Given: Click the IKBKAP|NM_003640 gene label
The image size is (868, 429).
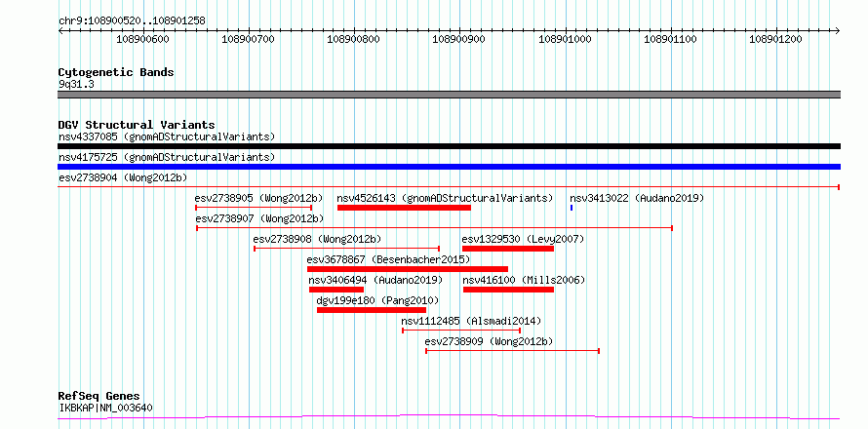Looking at the screenshot, I should click(x=105, y=409).
